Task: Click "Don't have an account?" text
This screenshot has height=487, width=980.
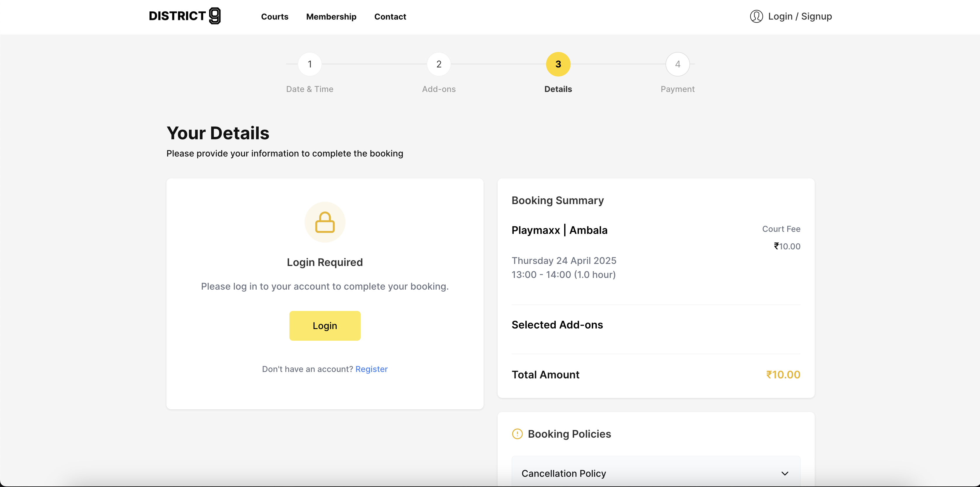Action: [307, 369]
